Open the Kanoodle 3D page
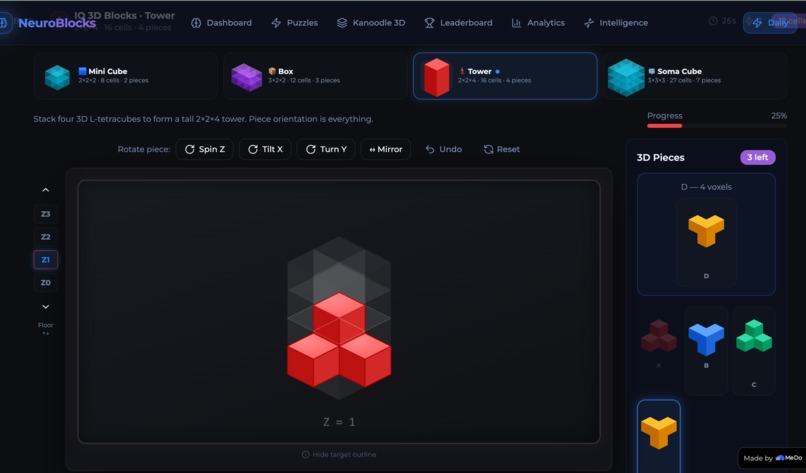 (371, 23)
